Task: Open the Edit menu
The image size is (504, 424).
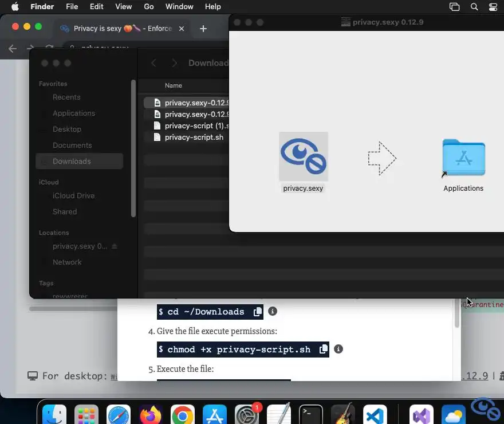Action: click(96, 6)
